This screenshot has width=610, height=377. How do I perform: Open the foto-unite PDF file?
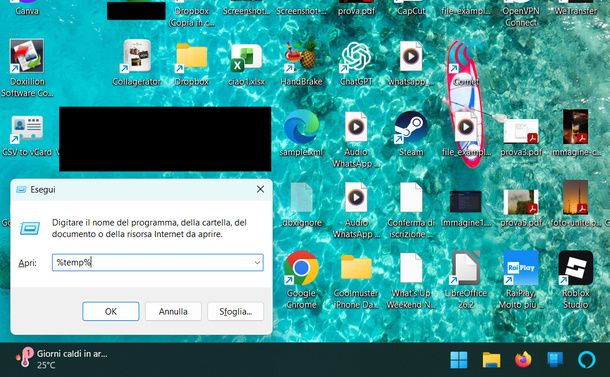(x=575, y=198)
